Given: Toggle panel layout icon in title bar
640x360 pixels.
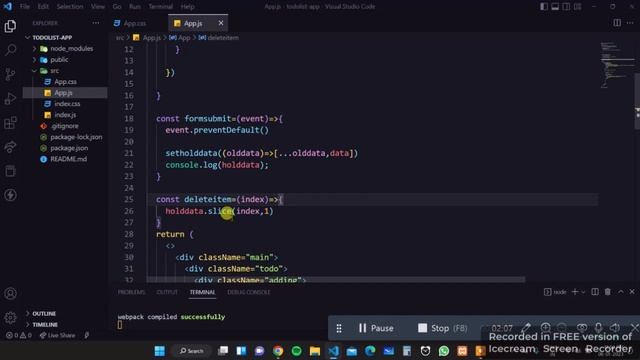Looking at the screenshot, I should pyautogui.click(x=555, y=7).
